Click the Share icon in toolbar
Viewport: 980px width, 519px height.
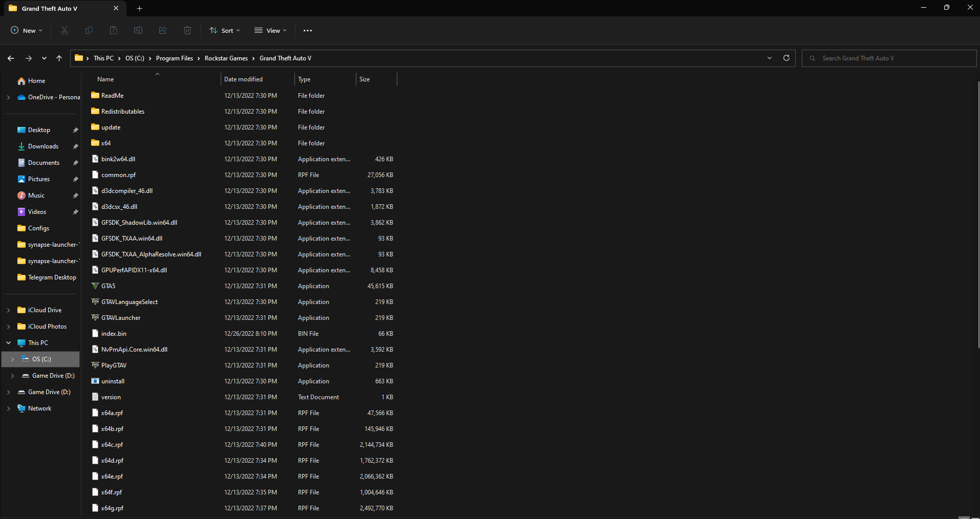tap(163, 31)
